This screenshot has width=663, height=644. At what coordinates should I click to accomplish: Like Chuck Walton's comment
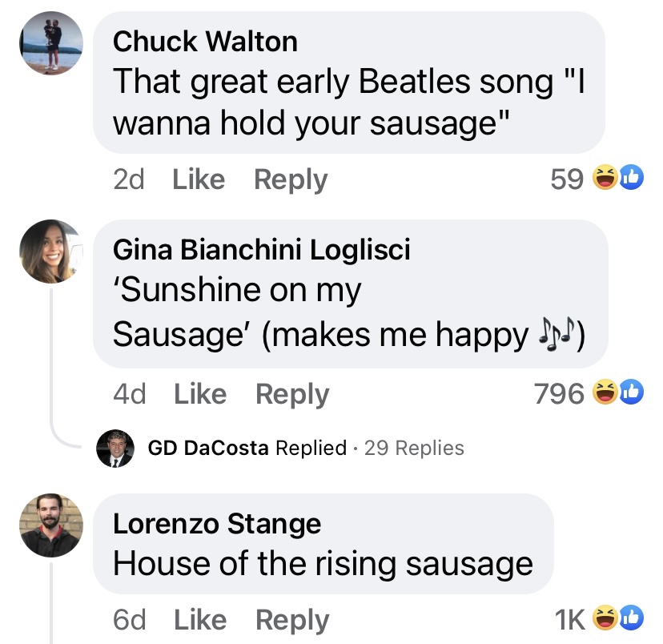pos(199,179)
